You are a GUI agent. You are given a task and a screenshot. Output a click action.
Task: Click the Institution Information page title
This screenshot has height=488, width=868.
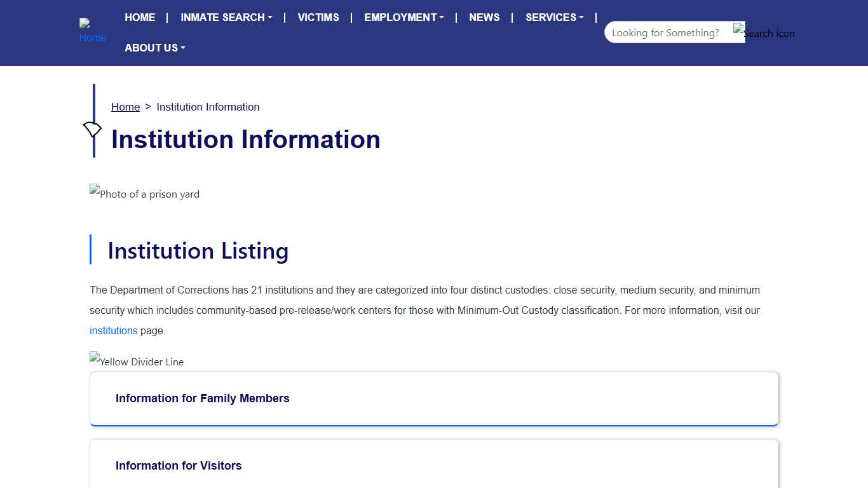pos(246,139)
